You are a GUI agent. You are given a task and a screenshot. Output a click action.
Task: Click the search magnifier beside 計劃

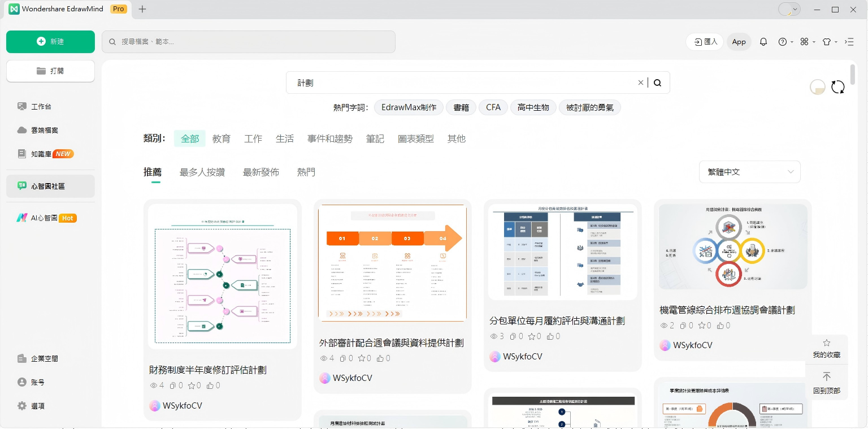pos(657,83)
